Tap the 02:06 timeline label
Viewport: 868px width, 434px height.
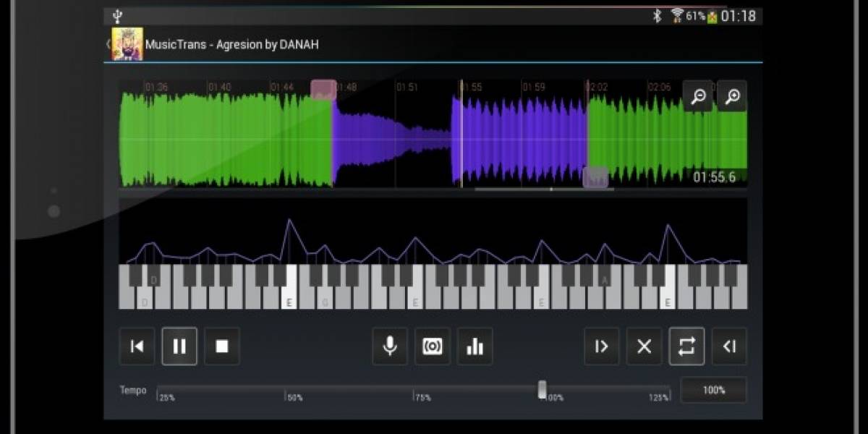(659, 88)
